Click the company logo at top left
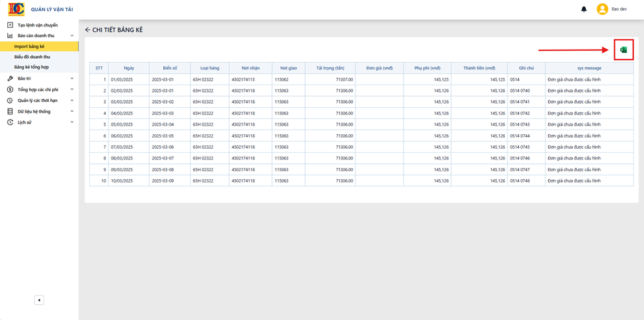The height and width of the screenshot is (320, 644). (17, 9)
